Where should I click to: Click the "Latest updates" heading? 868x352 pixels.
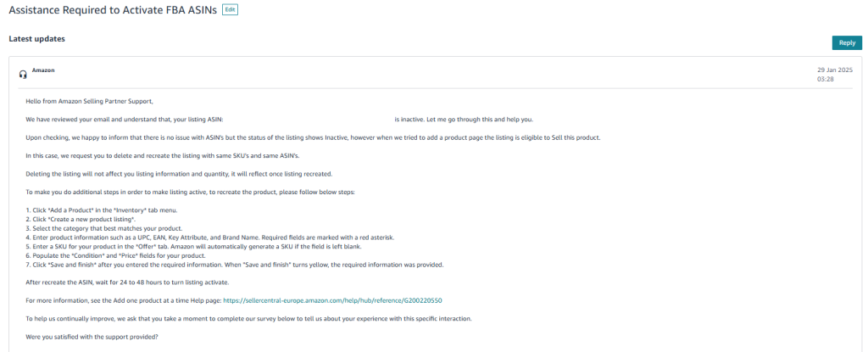36,39
